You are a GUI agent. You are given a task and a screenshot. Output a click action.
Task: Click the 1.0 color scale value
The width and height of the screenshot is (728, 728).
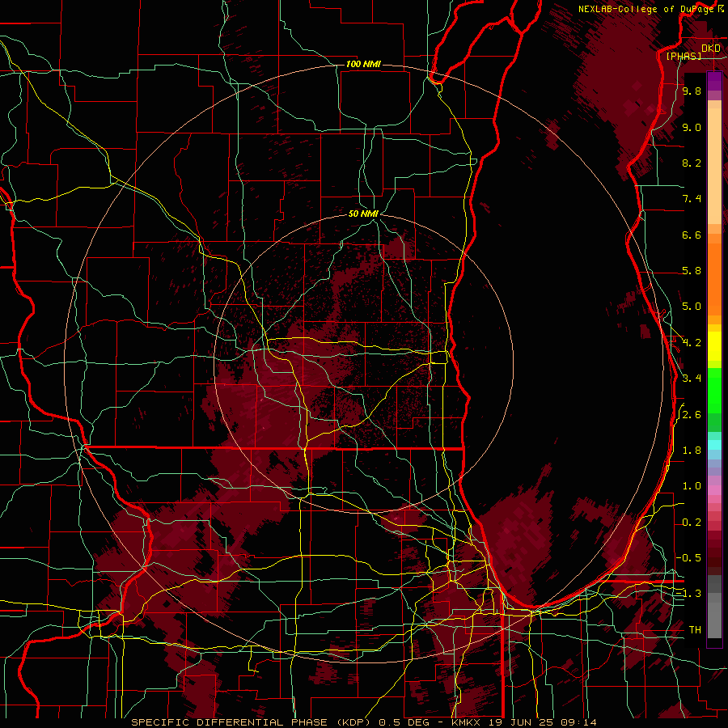tap(692, 486)
